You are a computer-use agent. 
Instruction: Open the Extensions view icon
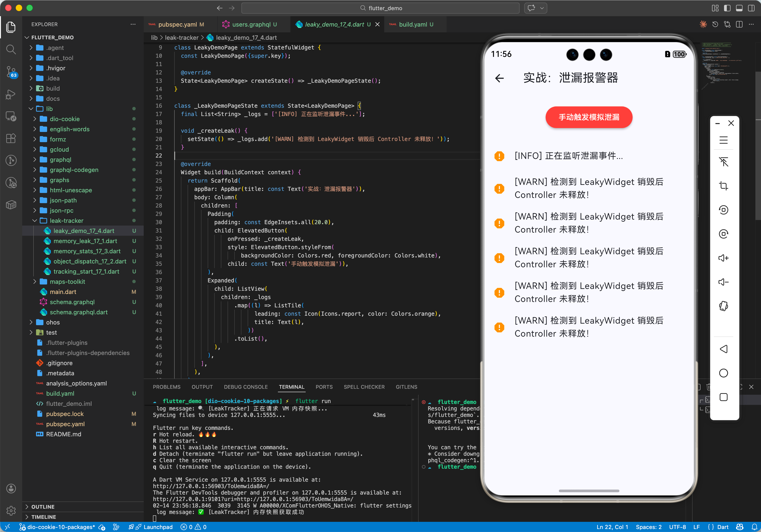pos(11,138)
